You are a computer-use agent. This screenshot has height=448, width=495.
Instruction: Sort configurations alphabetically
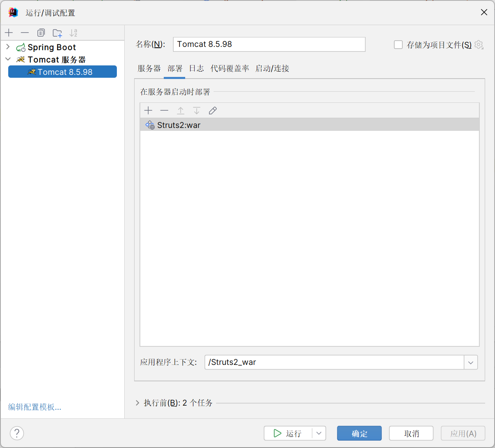pos(74,33)
